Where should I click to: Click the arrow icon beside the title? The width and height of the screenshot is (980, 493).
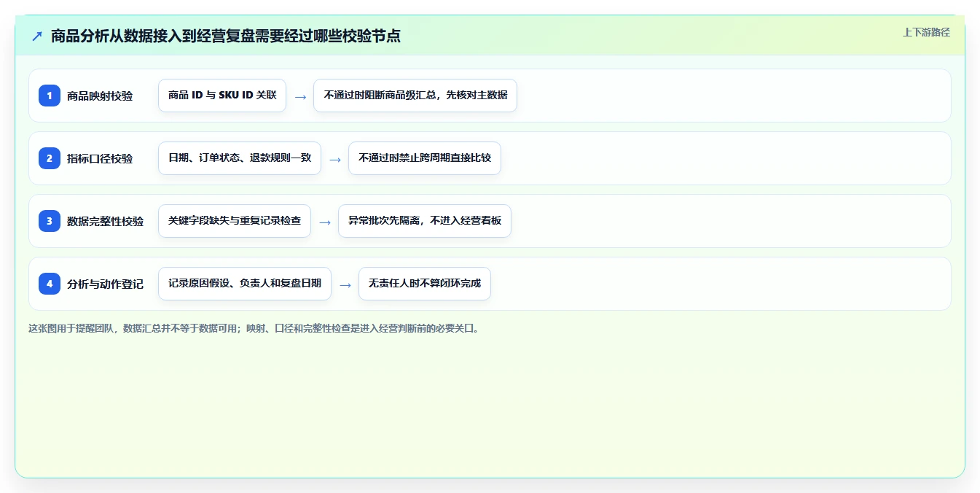pyautogui.click(x=37, y=36)
